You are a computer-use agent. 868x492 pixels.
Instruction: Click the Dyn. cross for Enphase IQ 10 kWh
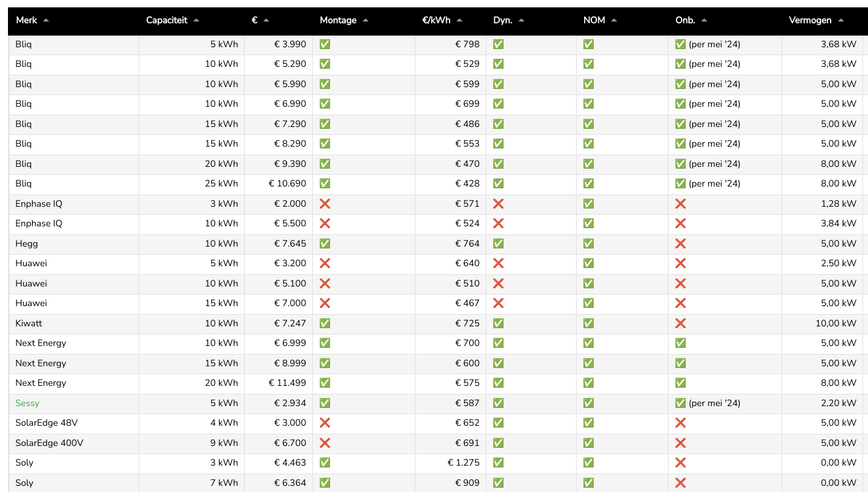498,223
